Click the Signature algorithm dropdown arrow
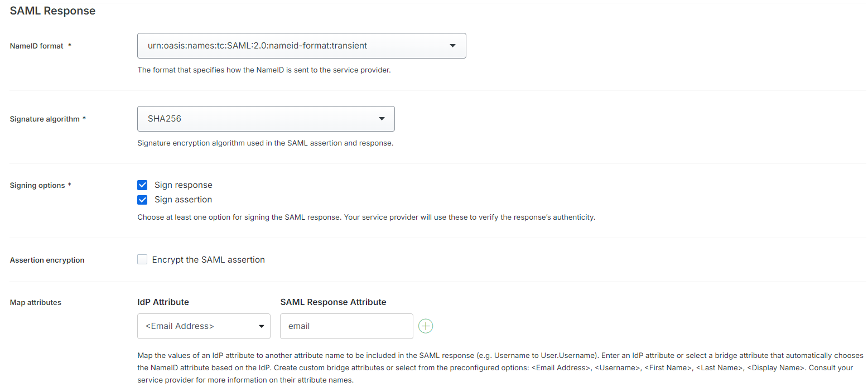This screenshot has width=868, height=392. 382,119
